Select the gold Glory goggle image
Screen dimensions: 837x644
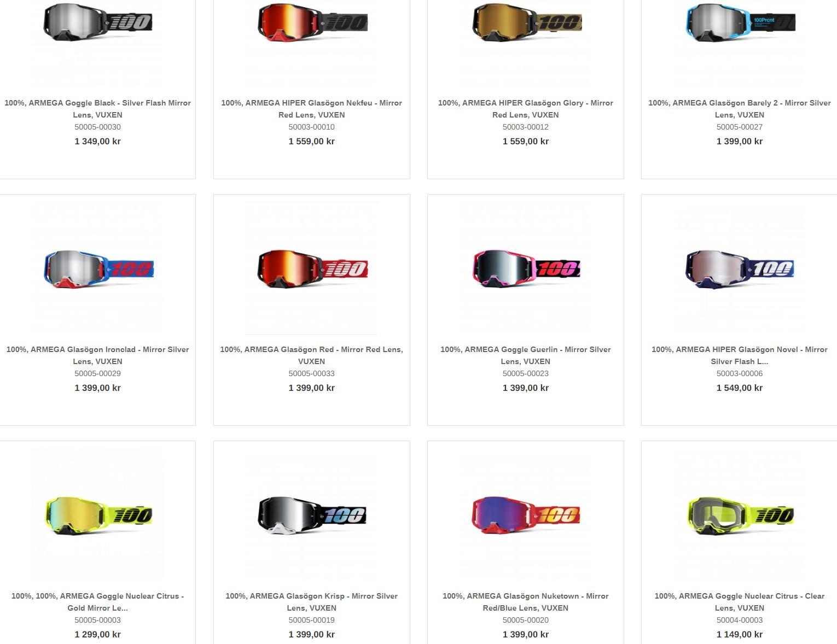click(x=527, y=22)
